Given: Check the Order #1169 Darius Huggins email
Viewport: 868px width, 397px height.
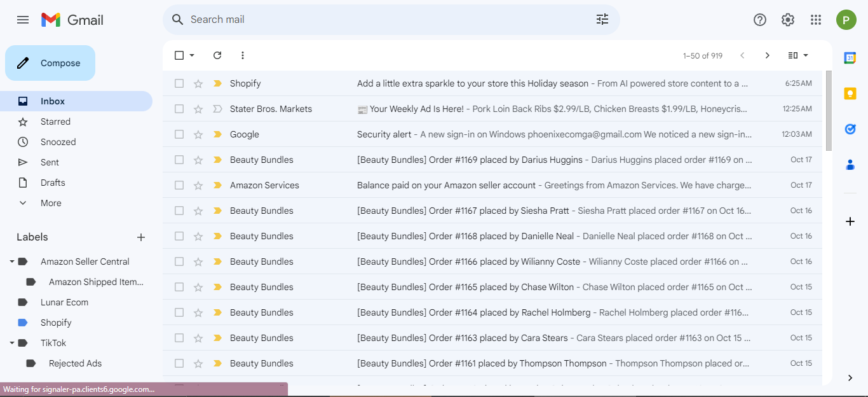Looking at the screenshot, I should coord(179,160).
